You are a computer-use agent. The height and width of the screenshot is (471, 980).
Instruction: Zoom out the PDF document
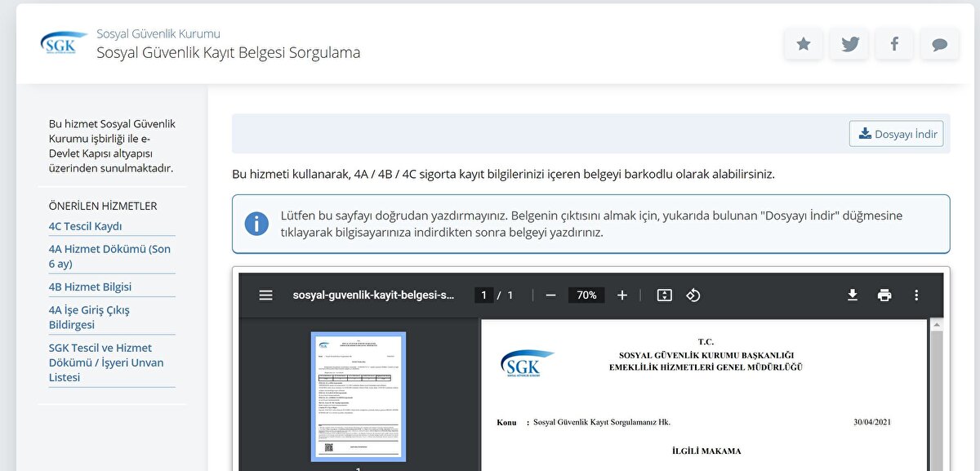click(550, 295)
